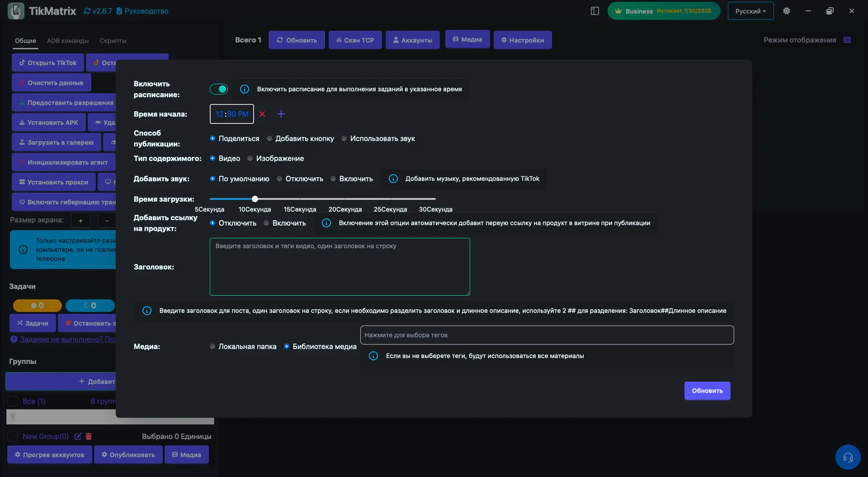
Task: Set upload time slider to 20 seconds
Action: [345, 199]
